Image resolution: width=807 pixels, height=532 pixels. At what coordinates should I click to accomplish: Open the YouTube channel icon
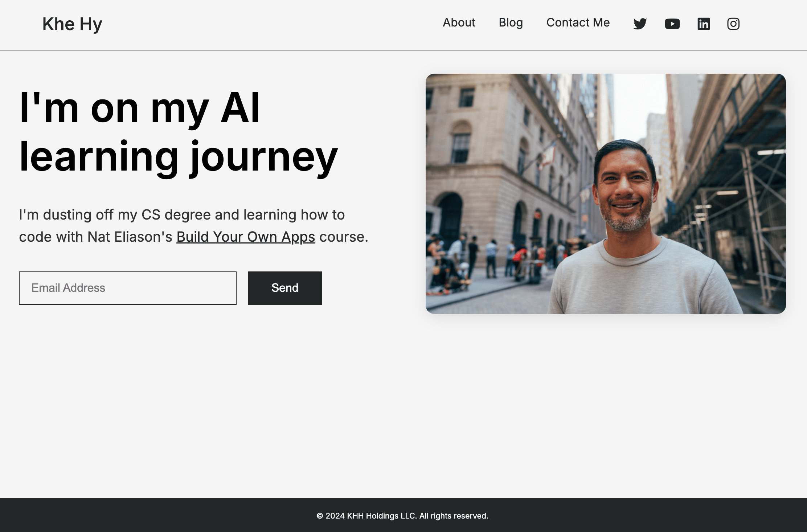[672, 24]
